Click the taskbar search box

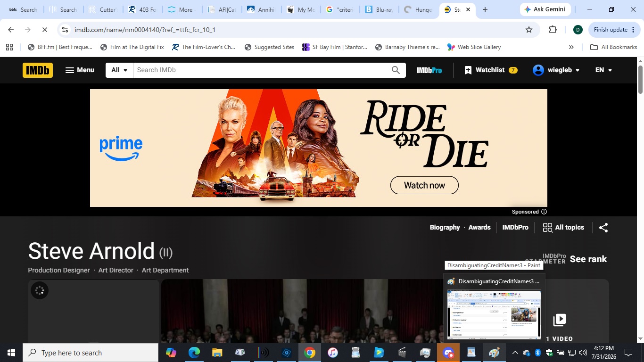coord(91,353)
